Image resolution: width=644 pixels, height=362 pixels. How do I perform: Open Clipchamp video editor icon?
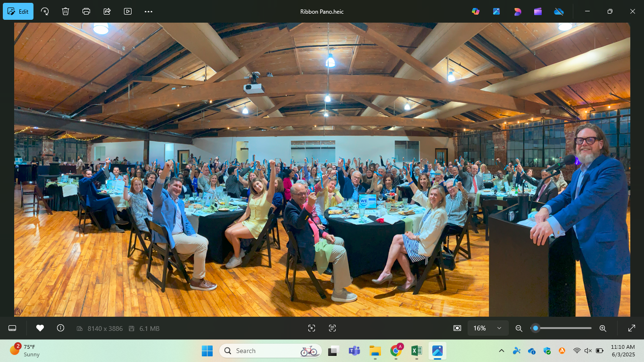click(x=538, y=11)
